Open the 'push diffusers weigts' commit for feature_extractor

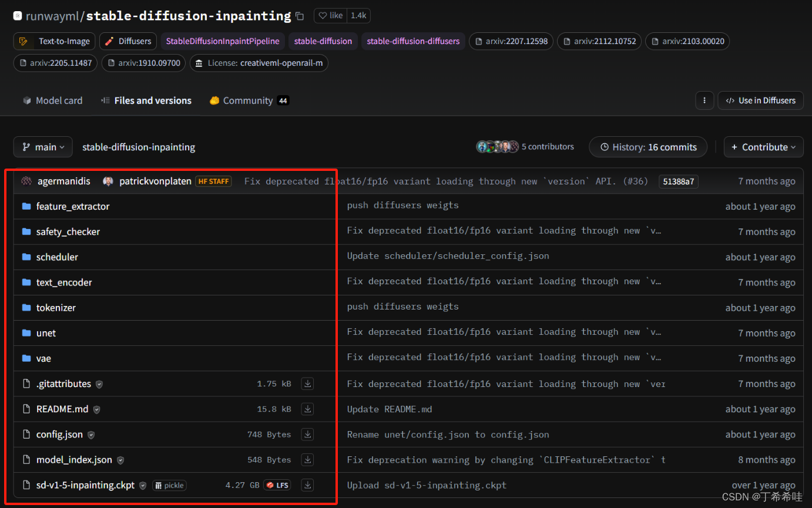tap(403, 206)
